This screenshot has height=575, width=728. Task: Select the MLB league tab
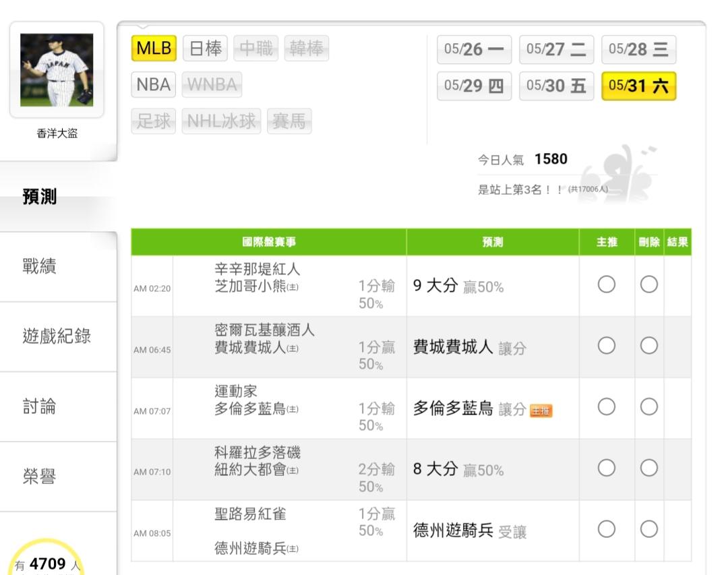click(x=154, y=49)
